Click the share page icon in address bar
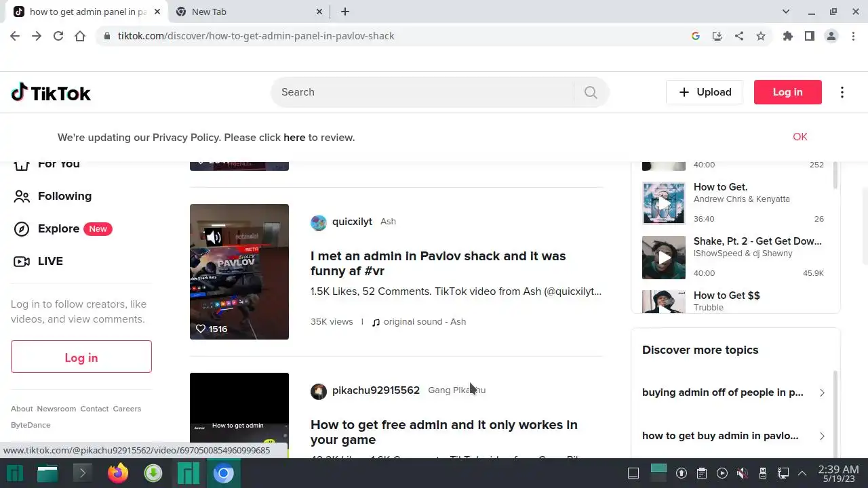868x488 pixels. click(x=739, y=36)
